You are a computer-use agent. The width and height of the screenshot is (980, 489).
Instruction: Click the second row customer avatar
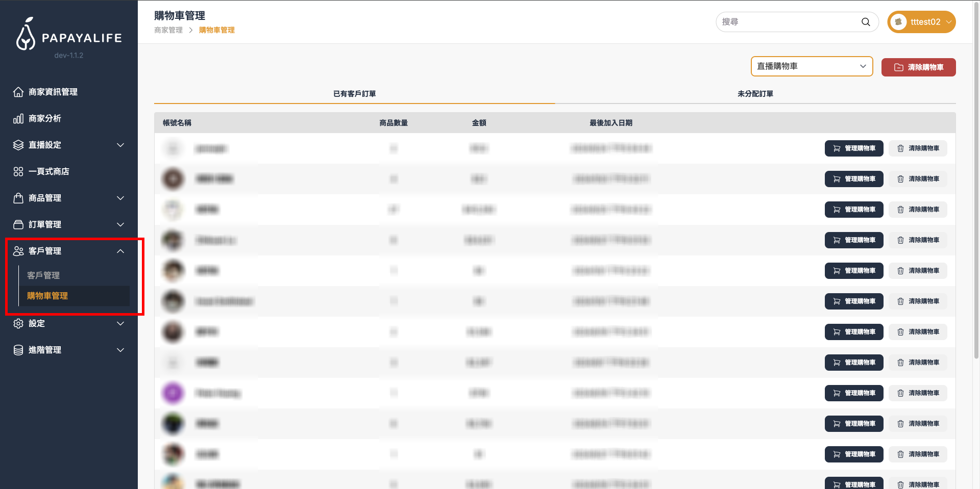coord(173,179)
